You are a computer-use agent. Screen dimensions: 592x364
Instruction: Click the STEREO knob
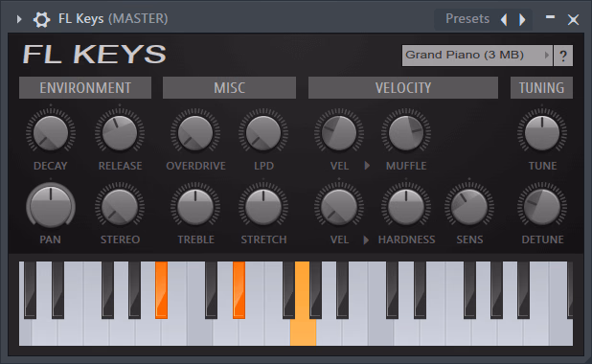pyautogui.click(x=120, y=207)
